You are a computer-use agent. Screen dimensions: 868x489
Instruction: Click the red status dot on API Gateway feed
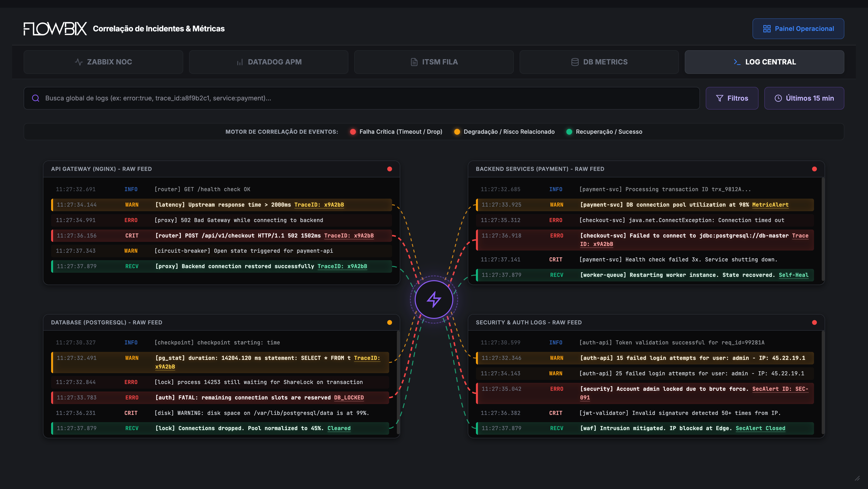tap(390, 169)
